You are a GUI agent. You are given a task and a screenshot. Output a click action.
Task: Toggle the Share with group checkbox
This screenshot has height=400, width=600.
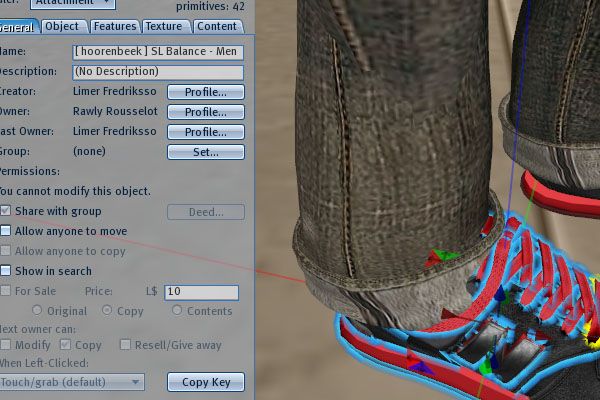(6, 211)
